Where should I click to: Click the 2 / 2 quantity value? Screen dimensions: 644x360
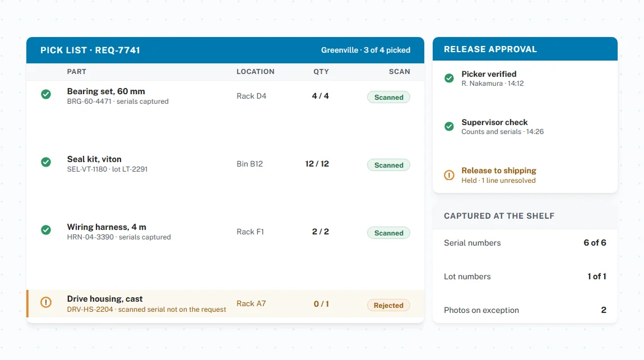pyautogui.click(x=321, y=232)
